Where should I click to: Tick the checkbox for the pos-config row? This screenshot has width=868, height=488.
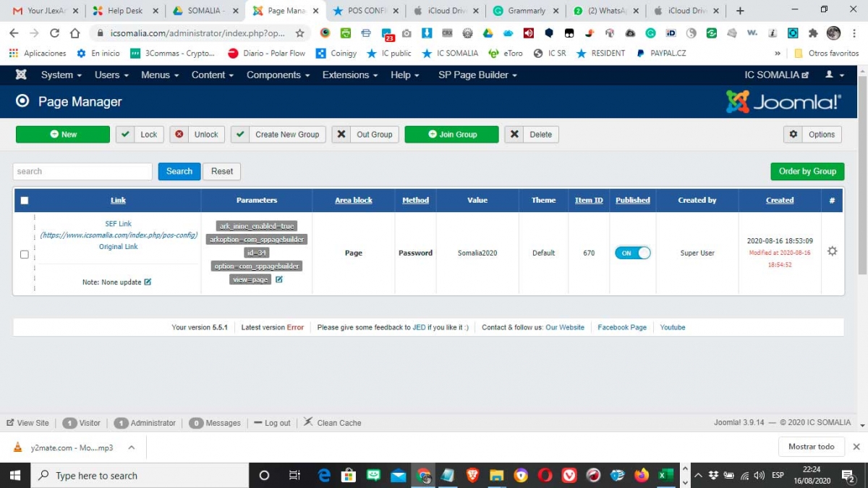(x=25, y=254)
